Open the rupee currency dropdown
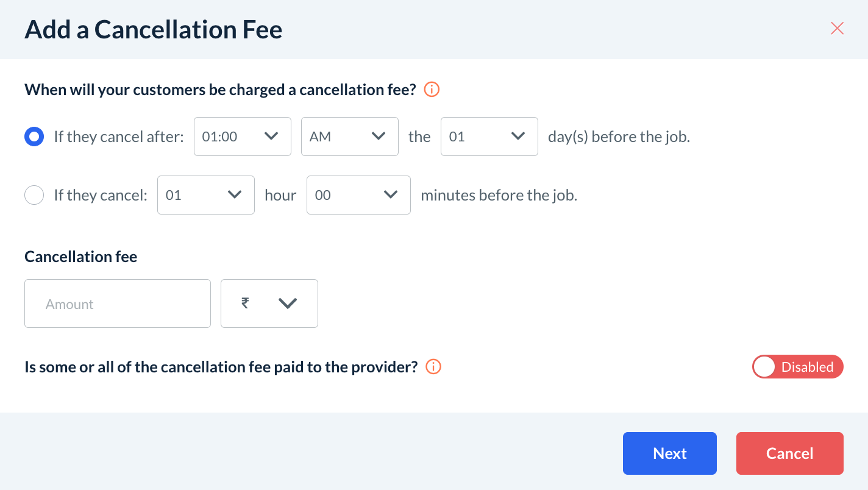 pos(269,304)
